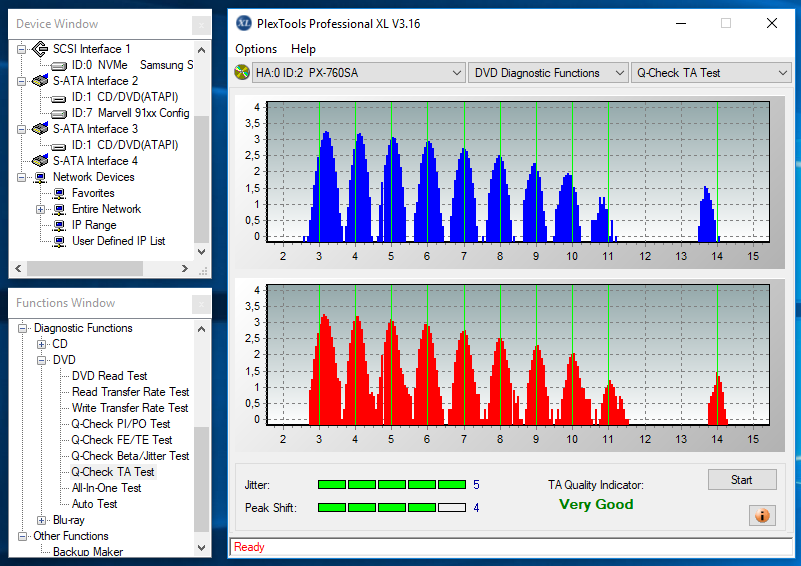Click the disc icon beside drive selector
Viewport: 801px width, 566px height.
click(242, 73)
